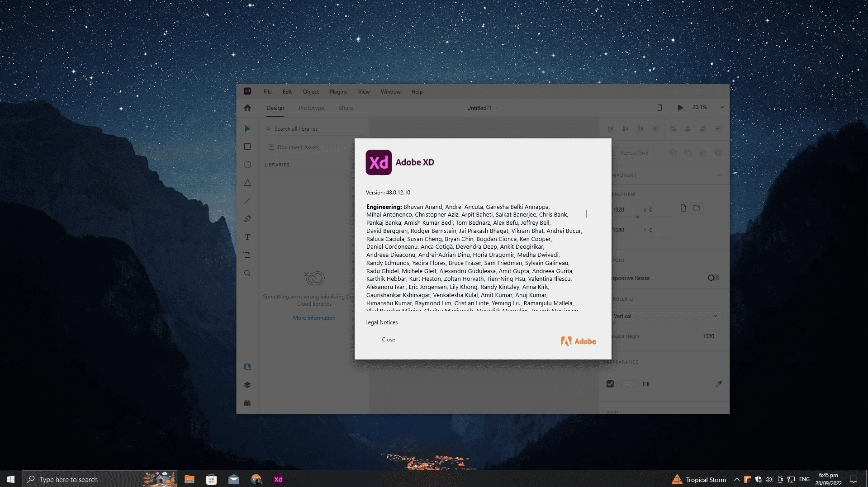Click the boolean Add operation icon

pyautogui.click(x=673, y=153)
